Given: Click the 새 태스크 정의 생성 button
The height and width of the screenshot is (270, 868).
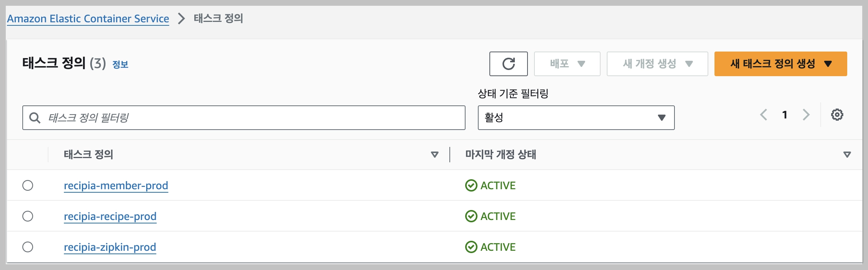Looking at the screenshot, I should coord(780,64).
